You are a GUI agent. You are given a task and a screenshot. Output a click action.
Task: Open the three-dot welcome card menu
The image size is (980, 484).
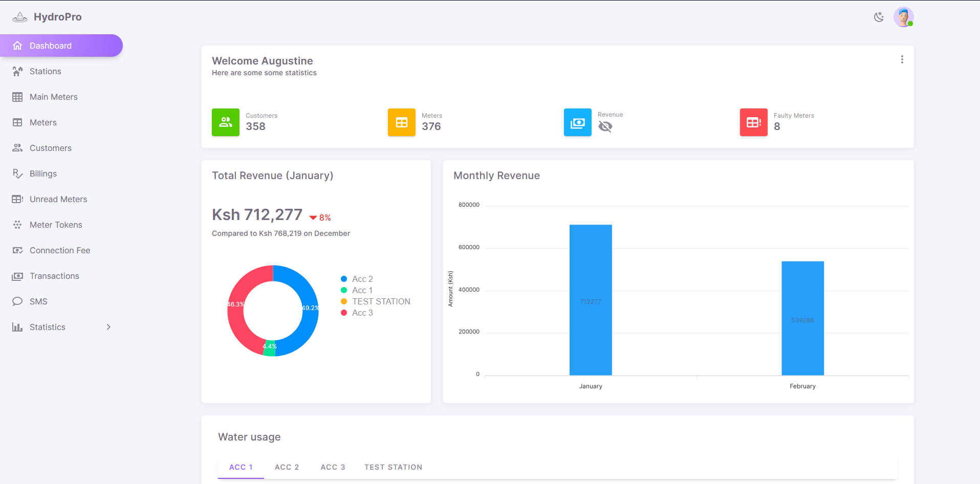point(902,60)
